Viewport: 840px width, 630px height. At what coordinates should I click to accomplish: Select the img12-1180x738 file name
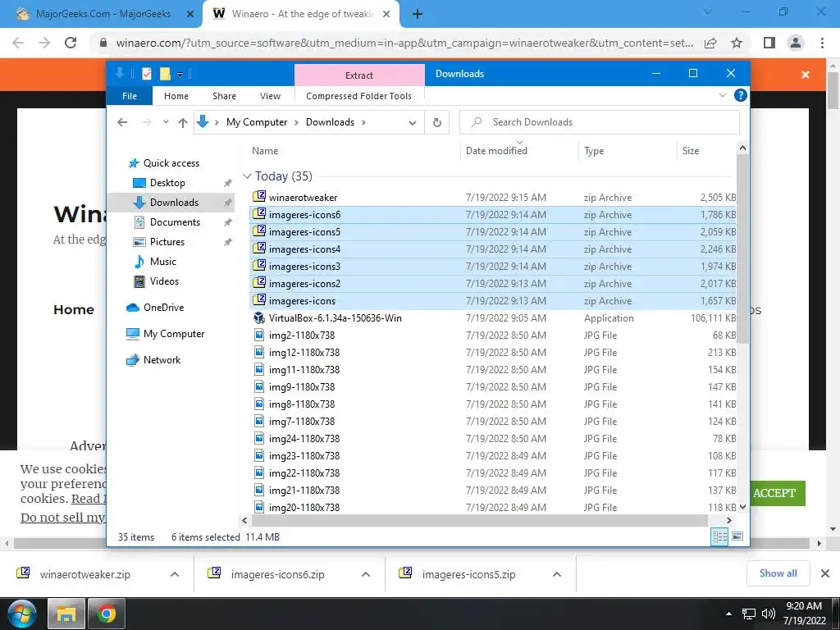[304, 353]
